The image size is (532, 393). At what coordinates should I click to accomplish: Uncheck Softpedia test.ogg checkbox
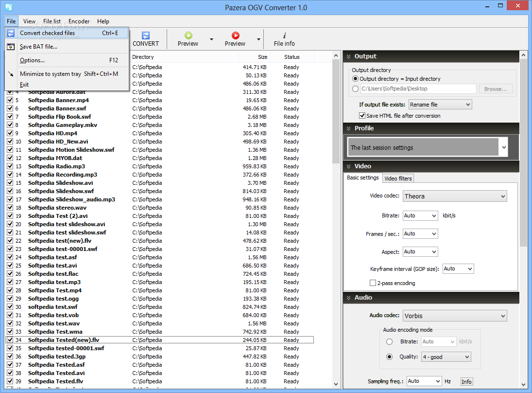pyautogui.click(x=10, y=299)
